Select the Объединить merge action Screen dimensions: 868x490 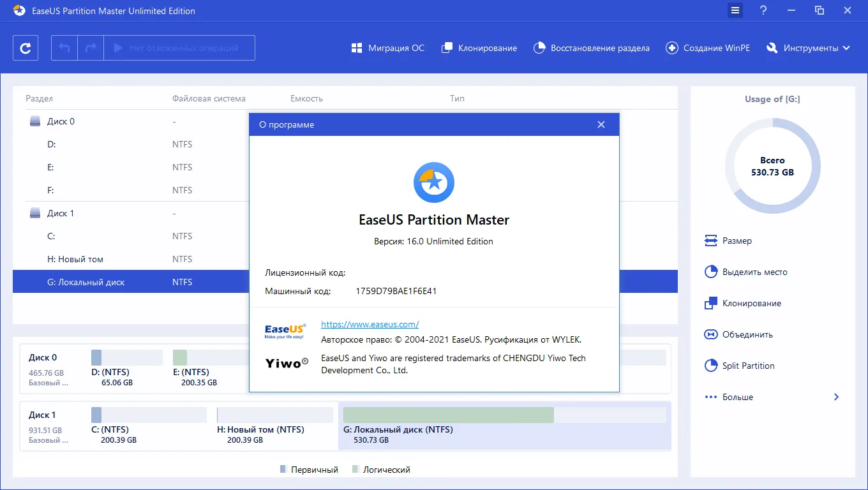pos(738,334)
